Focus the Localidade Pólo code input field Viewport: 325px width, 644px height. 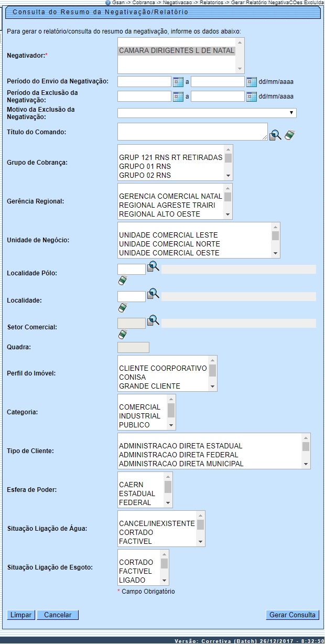(132, 270)
